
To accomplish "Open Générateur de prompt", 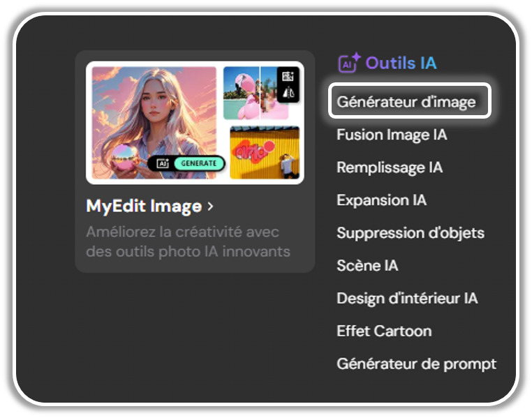I will coord(416,364).
